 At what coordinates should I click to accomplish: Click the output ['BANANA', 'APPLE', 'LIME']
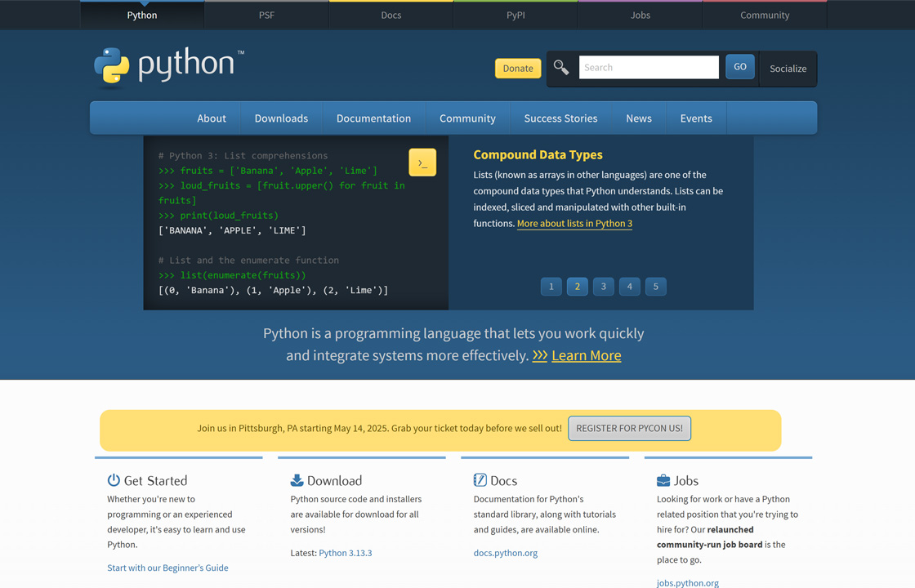(x=232, y=230)
